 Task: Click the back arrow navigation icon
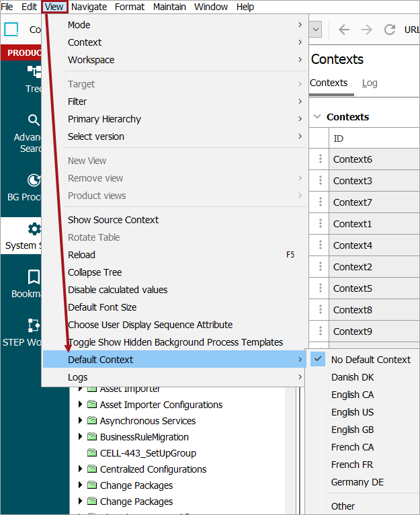[x=344, y=30]
